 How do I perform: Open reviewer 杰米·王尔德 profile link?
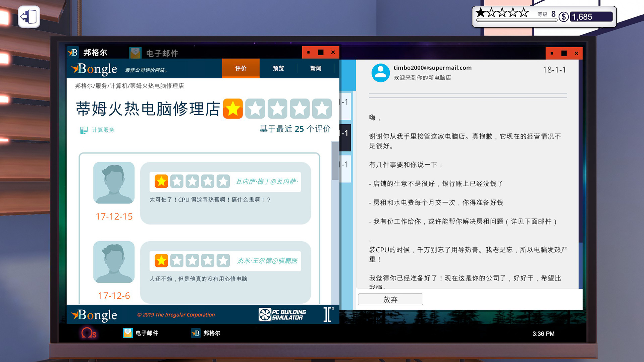click(268, 260)
